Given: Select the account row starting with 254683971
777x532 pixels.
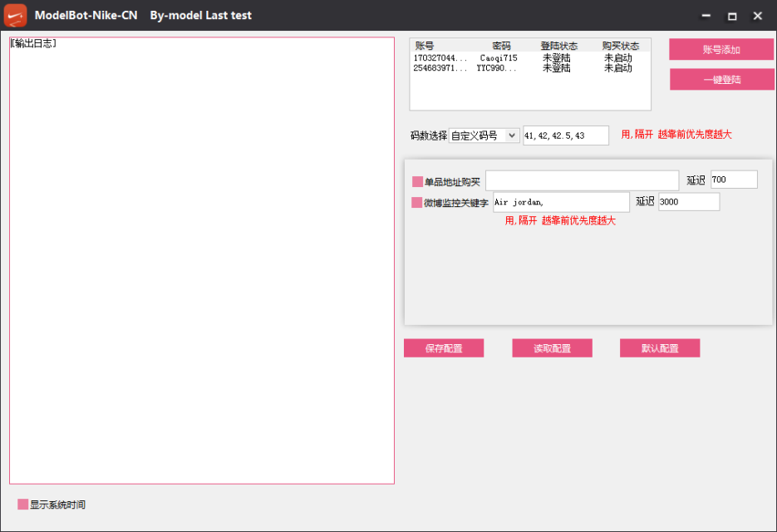Looking at the screenshot, I should point(440,68).
